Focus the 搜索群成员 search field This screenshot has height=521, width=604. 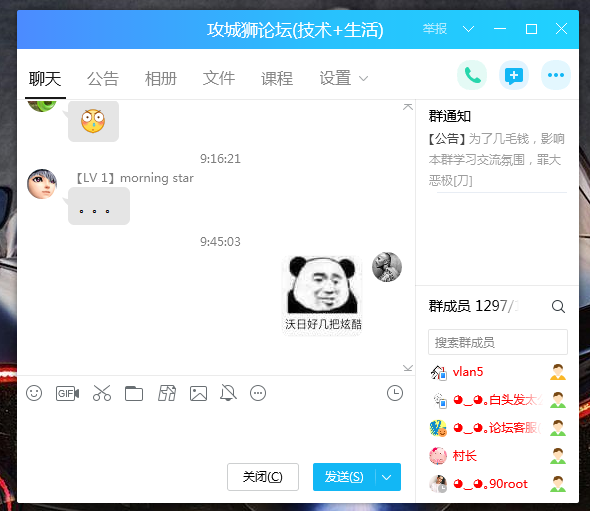[498, 342]
